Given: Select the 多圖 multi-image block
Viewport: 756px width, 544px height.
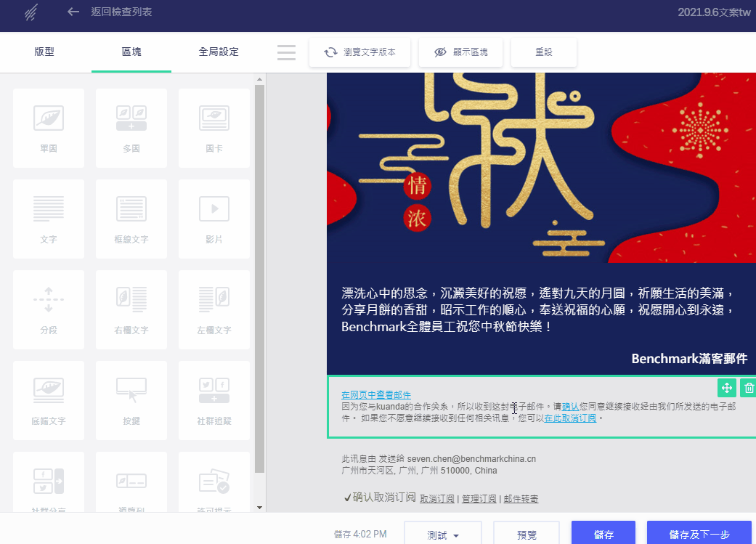Looking at the screenshot, I should tap(131, 129).
